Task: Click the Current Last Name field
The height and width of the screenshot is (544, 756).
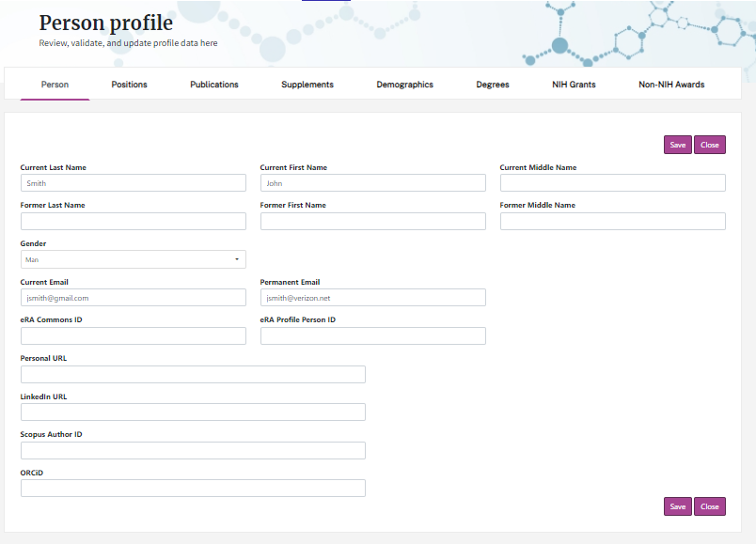Action: 134,182
